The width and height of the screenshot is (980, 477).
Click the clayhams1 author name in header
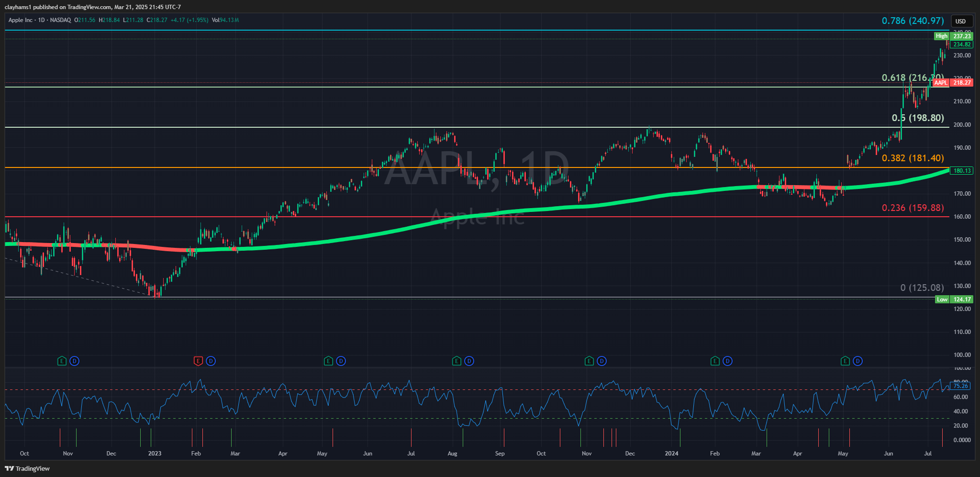coord(17,7)
